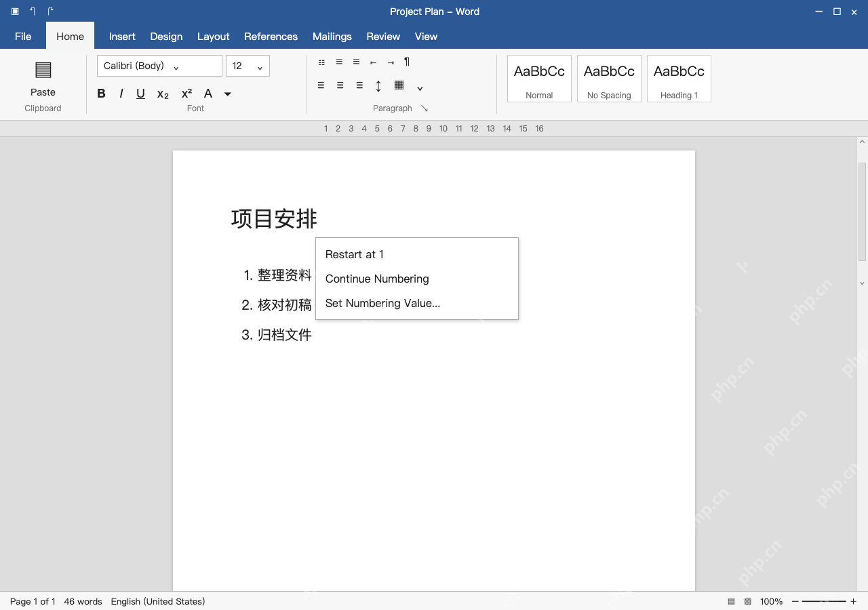Open the font size 12 dropdown

[248, 66]
